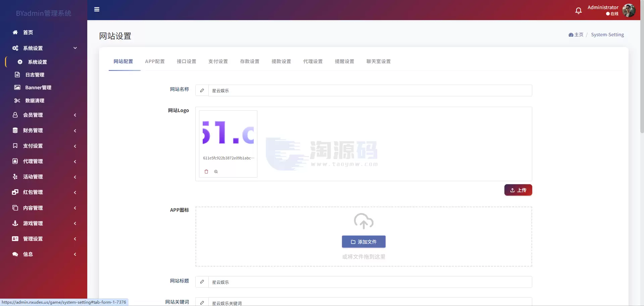Open 主页 breadcrumb link
Viewport: 644px width, 306px height.
point(576,35)
